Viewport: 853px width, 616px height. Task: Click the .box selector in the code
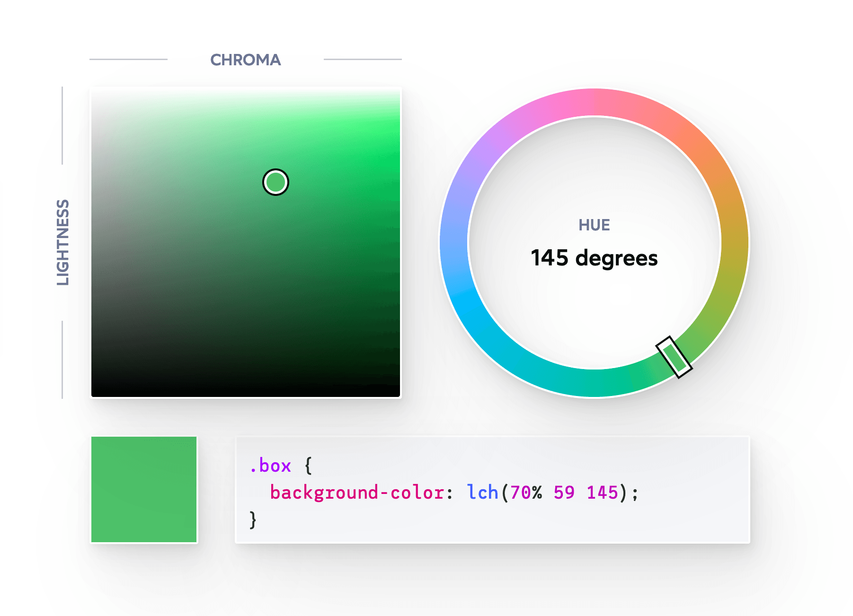(x=270, y=466)
